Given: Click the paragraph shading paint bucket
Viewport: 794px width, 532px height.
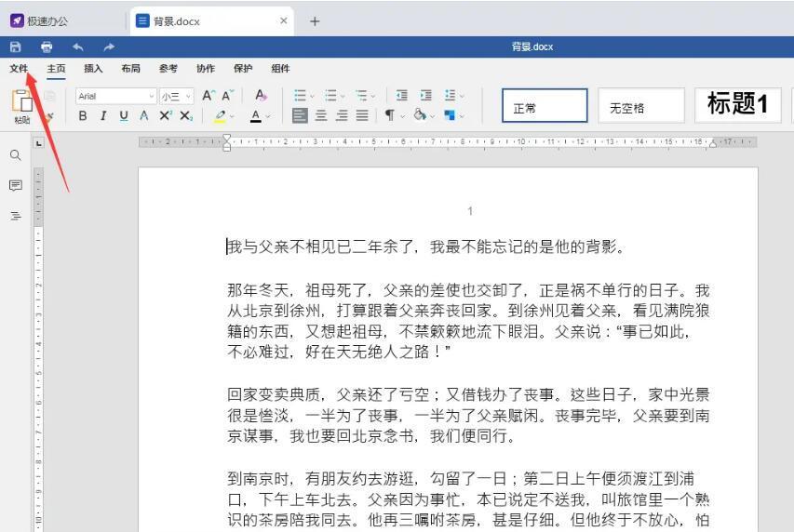Looking at the screenshot, I should tap(419, 115).
